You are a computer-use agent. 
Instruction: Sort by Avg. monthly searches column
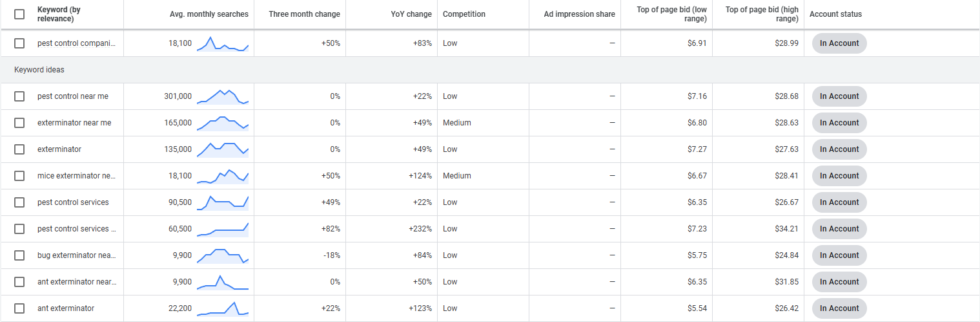point(209,14)
